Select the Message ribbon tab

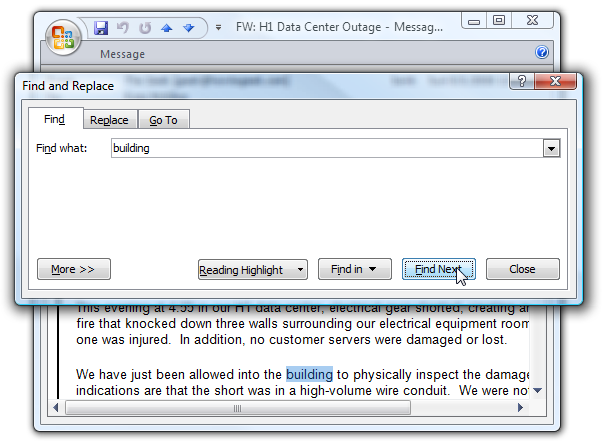coord(122,54)
